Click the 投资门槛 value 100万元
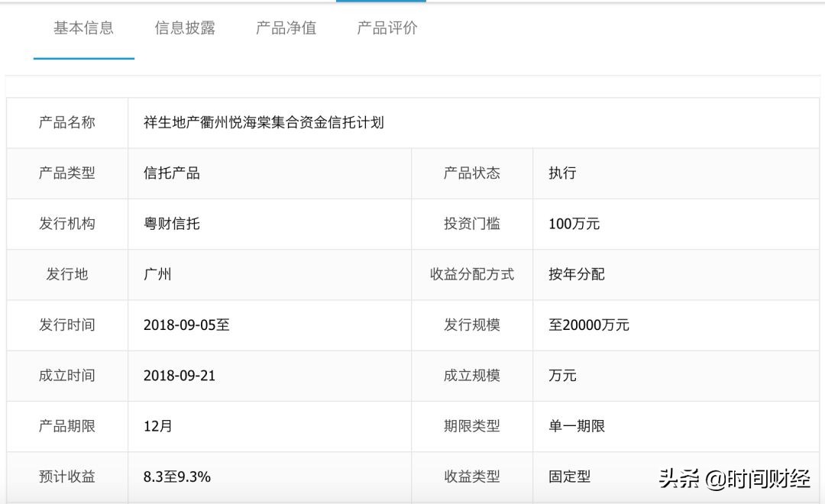 [x=574, y=224]
